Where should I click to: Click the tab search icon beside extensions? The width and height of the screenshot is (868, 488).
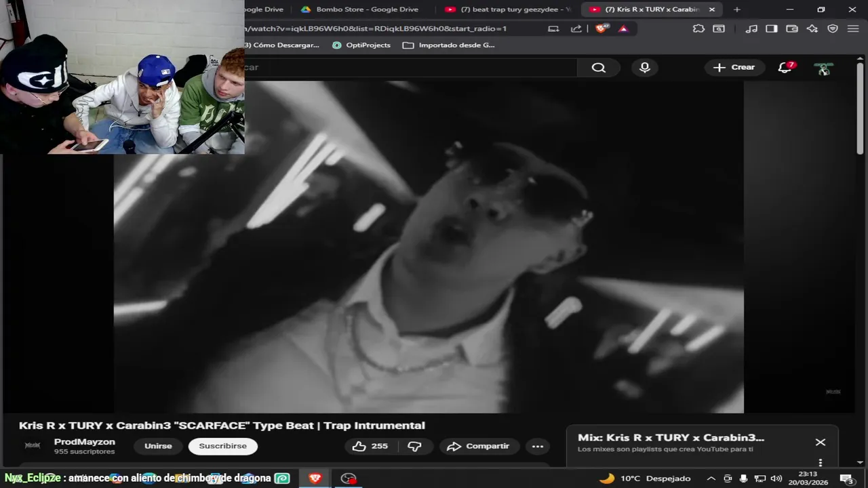(719, 28)
